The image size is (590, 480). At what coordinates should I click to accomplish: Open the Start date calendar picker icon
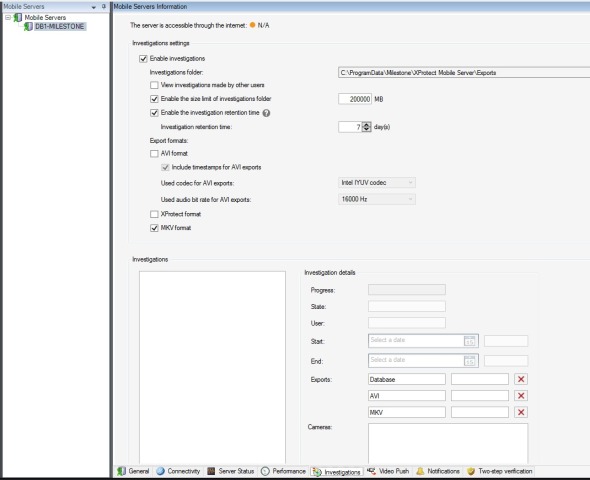coord(469,341)
